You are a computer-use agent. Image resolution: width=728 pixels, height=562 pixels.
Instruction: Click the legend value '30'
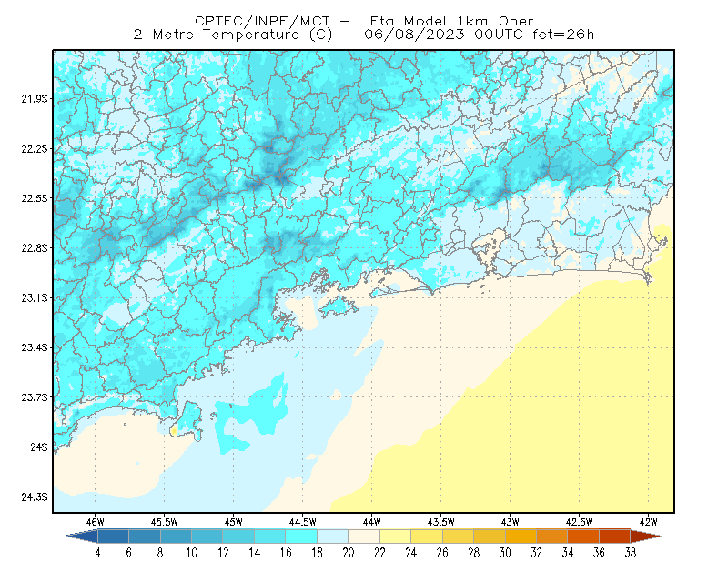(x=505, y=553)
